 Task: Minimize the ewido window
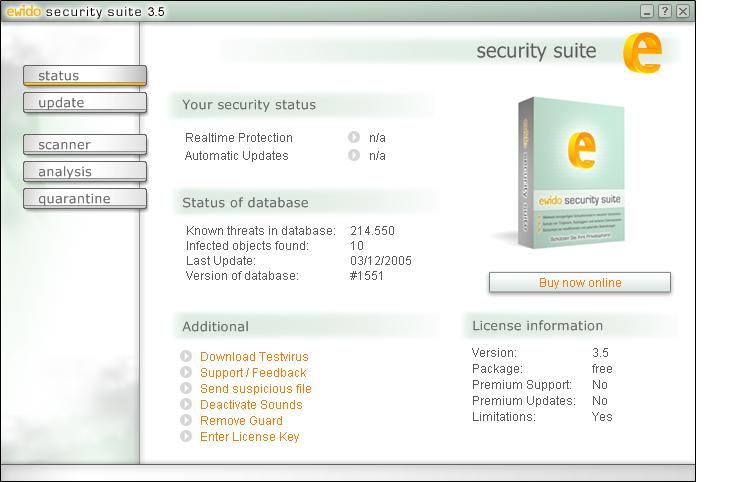click(x=647, y=11)
